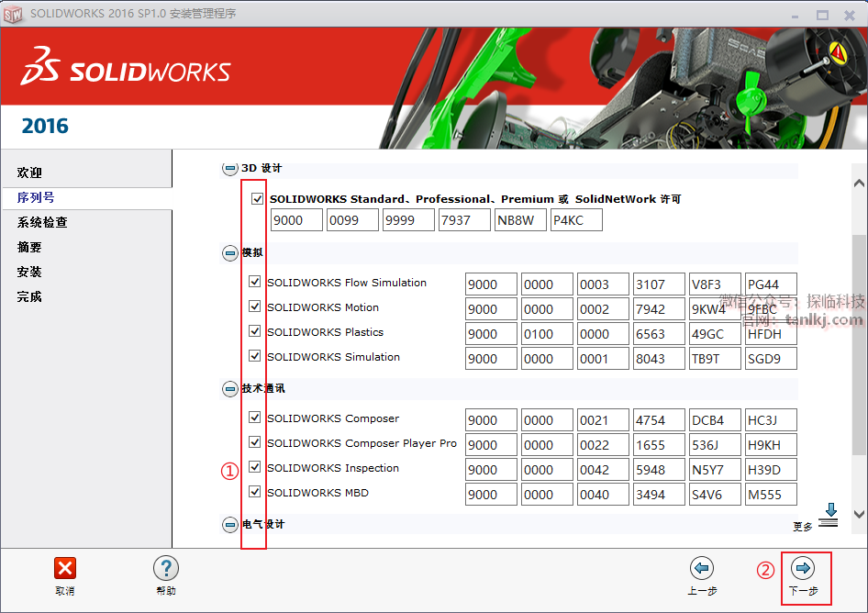Go back with the left arrow icon
The width and height of the screenshot is (868, 613).
702,568
